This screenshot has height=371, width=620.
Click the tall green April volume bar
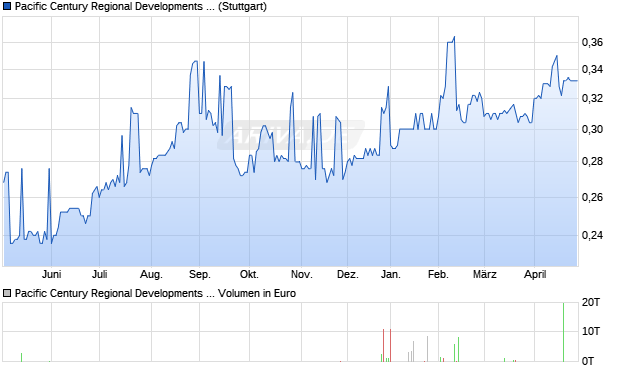pos(563,332)
